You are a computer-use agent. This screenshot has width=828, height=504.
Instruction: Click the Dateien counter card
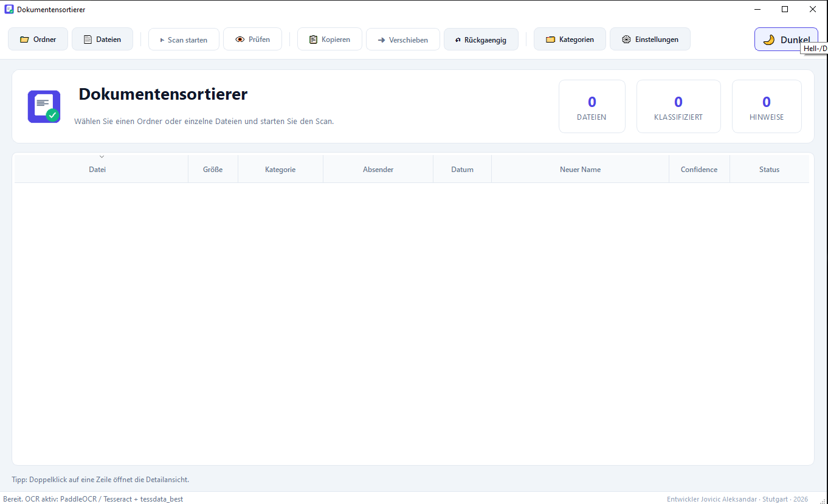pos(592,106)
